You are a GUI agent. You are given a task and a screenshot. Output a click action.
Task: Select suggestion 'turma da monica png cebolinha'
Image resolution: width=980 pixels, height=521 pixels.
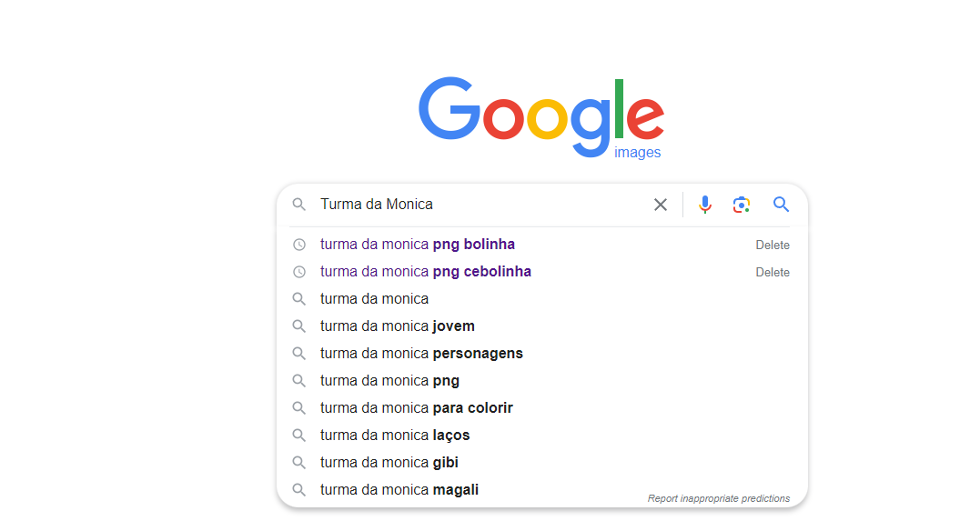tap(426, 272)
